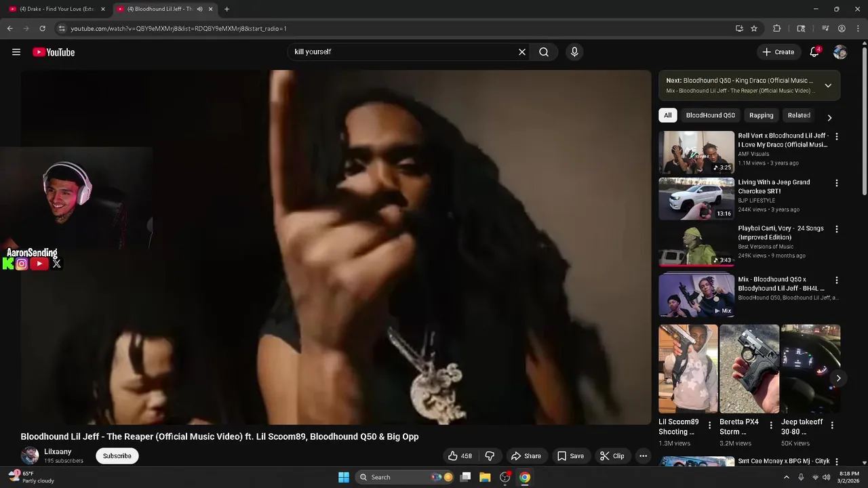Open site information icon in address bar
The width and height of the screenshot is (868, 488).
62,28
